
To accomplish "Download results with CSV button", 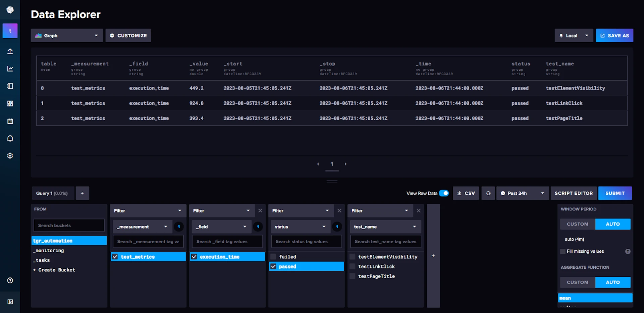I will coord(466,193).
